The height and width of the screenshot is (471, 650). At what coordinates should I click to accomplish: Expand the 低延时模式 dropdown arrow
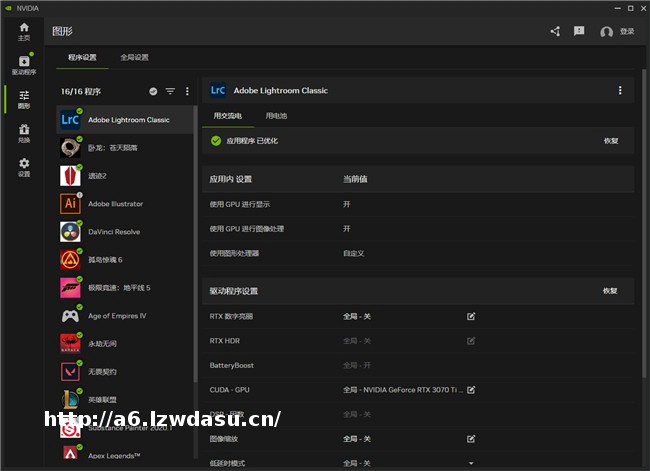(x=471, y=463)
